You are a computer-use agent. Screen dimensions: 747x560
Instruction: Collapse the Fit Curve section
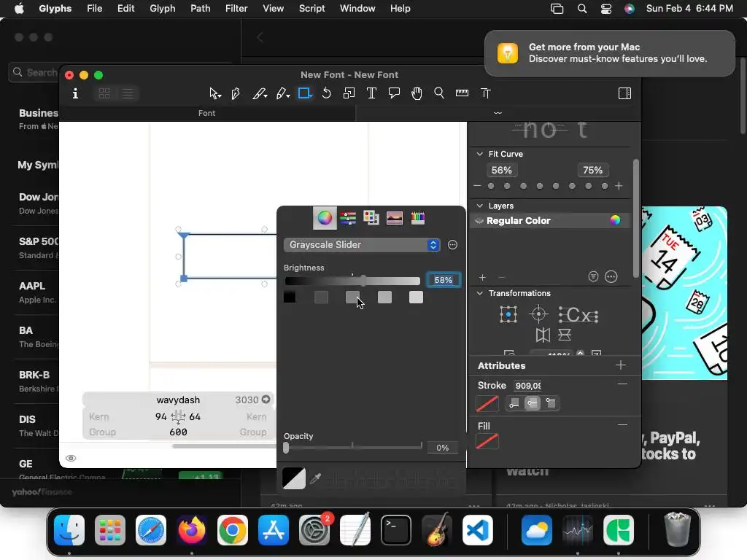click(x=480, y=154)
